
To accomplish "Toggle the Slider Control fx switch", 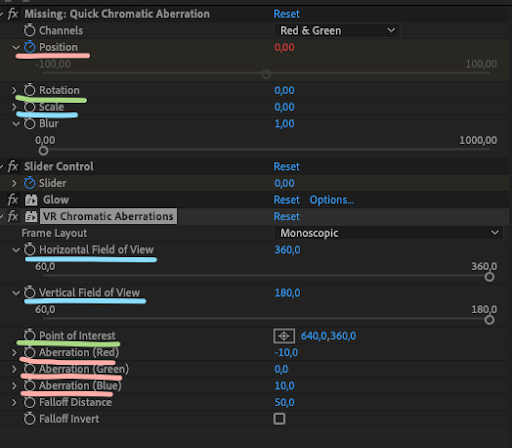I will pyautogui.click(x=13, y=166).
